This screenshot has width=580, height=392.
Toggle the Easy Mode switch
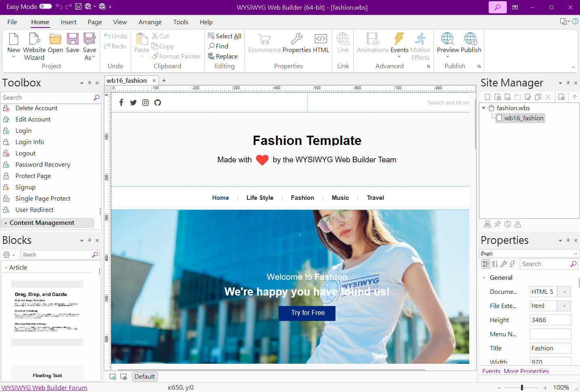coord(45,6)
